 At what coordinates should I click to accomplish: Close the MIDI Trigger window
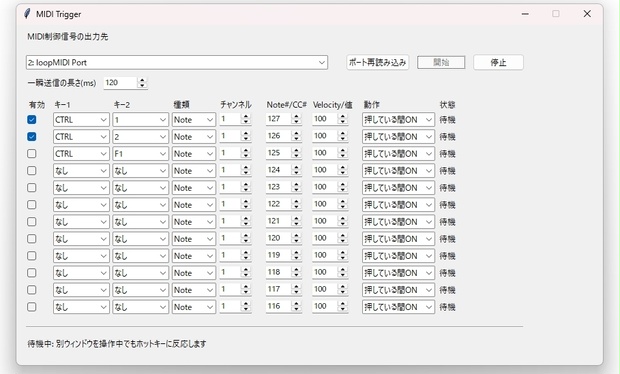(x=587, y=14)
